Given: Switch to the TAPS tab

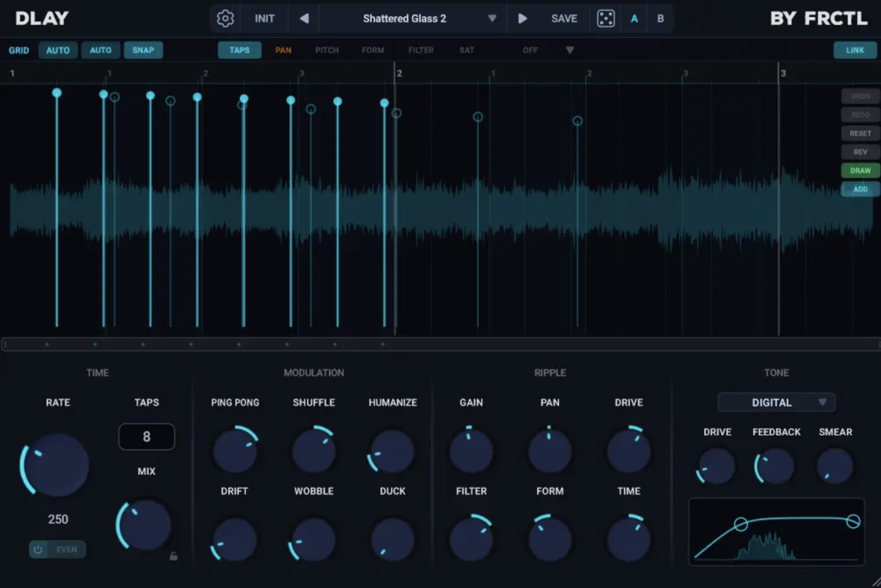Looking at the screenshot, I should point(239,50).
